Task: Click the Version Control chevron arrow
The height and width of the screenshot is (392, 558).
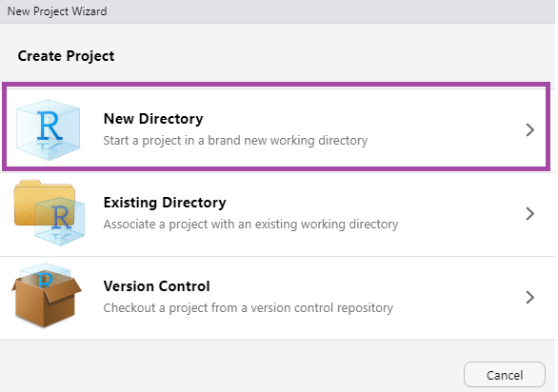Action: 529,298
